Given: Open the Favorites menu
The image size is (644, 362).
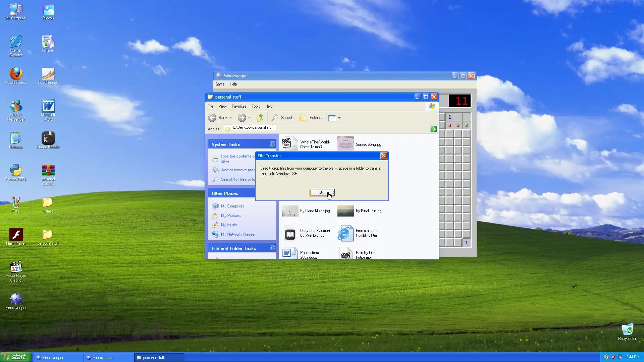Looking at the screenshot, I should 239,106.
